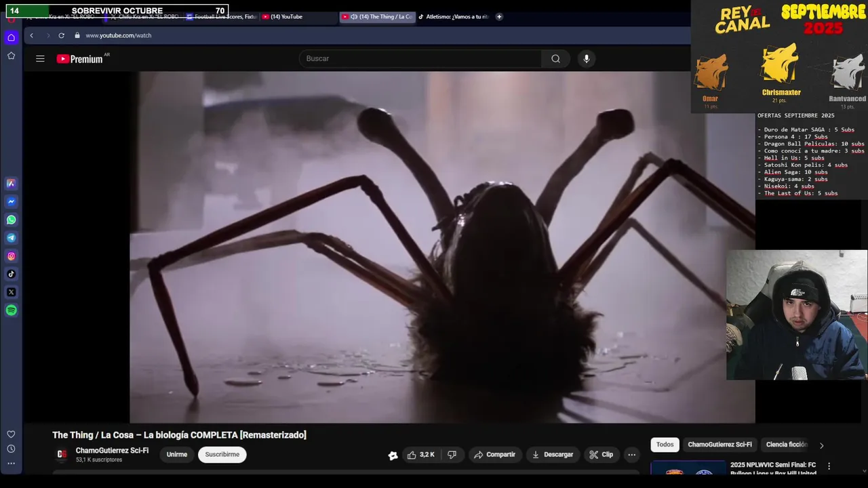Open options for '2025 NPLWVIC Semi Final' video

click(829, 466)
